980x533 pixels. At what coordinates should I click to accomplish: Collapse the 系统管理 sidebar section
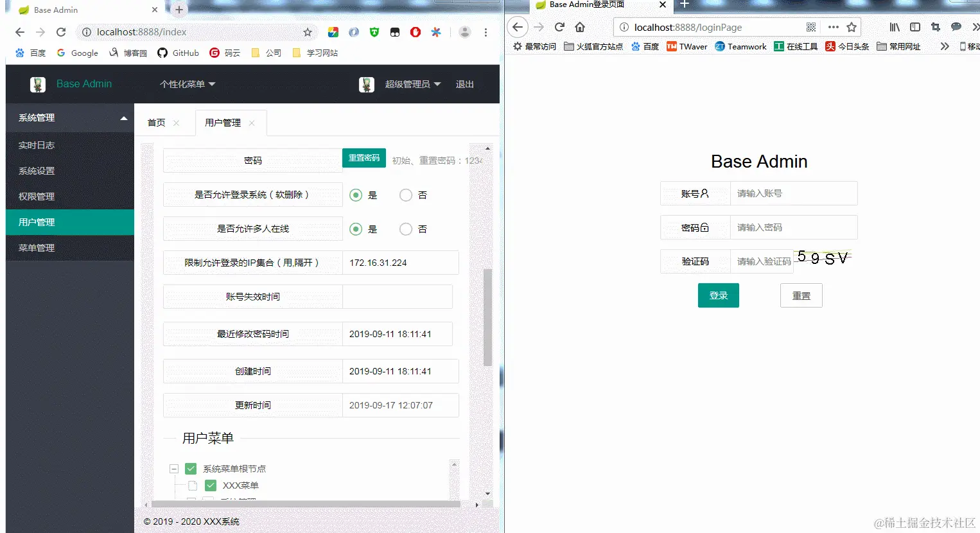click(x=70, y=118)
